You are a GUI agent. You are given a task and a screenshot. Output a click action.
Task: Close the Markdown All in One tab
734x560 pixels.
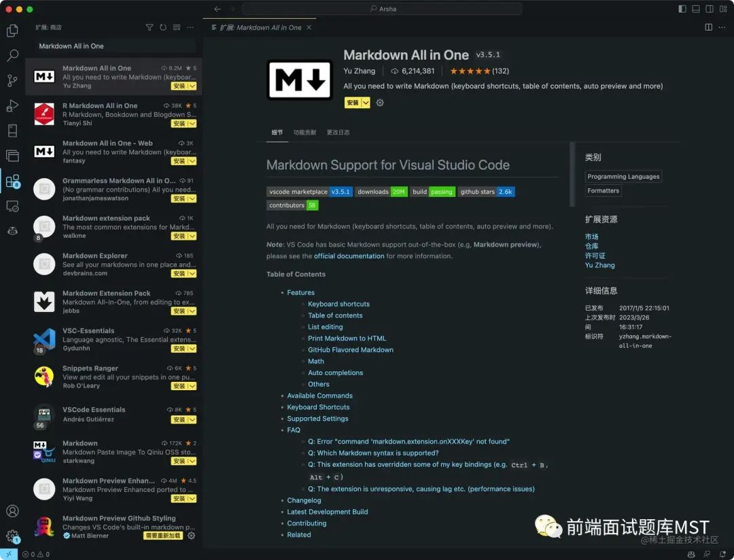click(309, 28)
